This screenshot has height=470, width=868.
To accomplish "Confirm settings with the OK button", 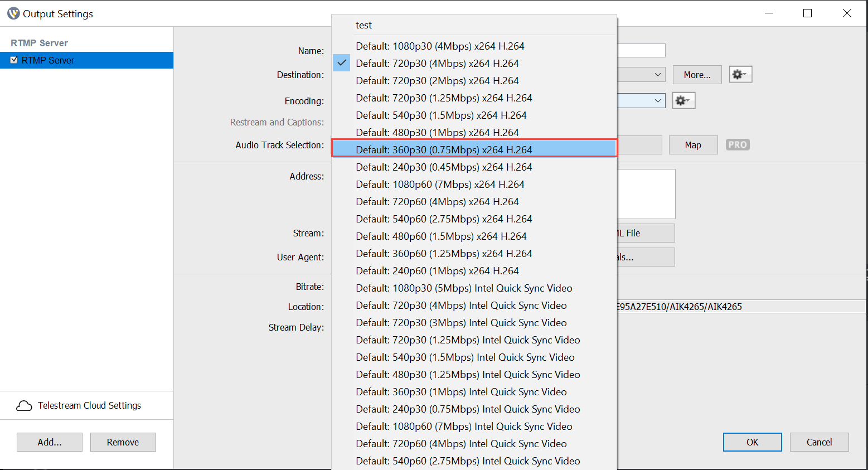I will 752,442.
